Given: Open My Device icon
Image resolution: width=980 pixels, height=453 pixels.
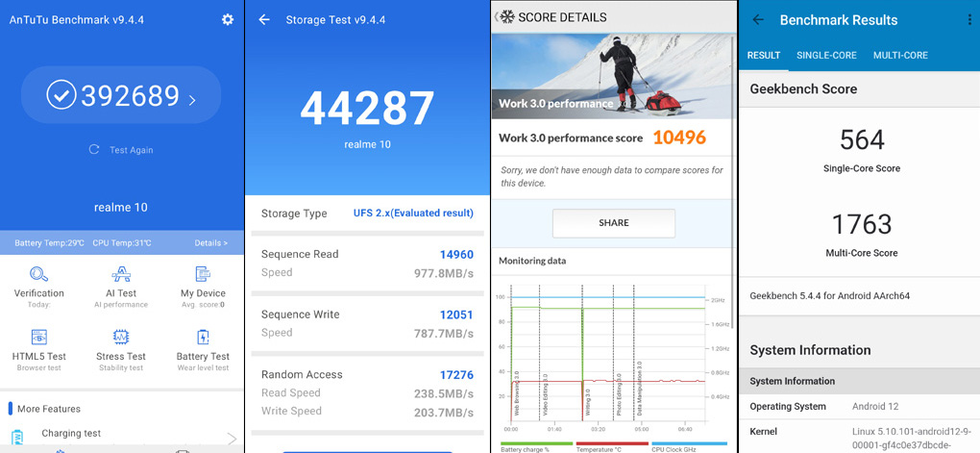Looking at the screenshot, I should pos(203,274).
